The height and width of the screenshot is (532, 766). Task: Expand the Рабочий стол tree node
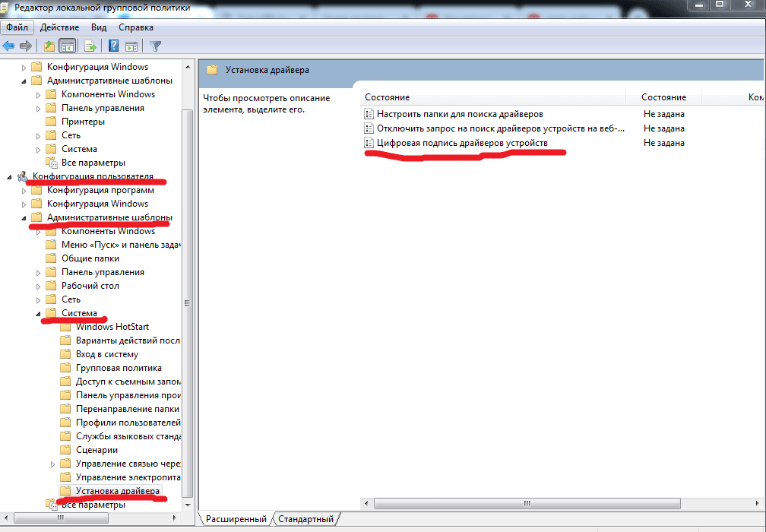39,286
